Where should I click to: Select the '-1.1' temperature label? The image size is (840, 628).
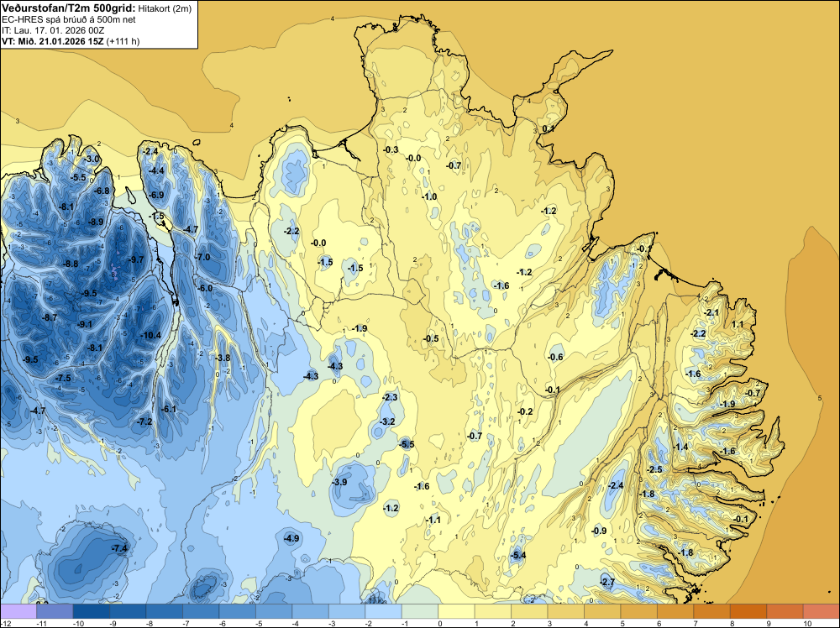(x=433, y=520)
